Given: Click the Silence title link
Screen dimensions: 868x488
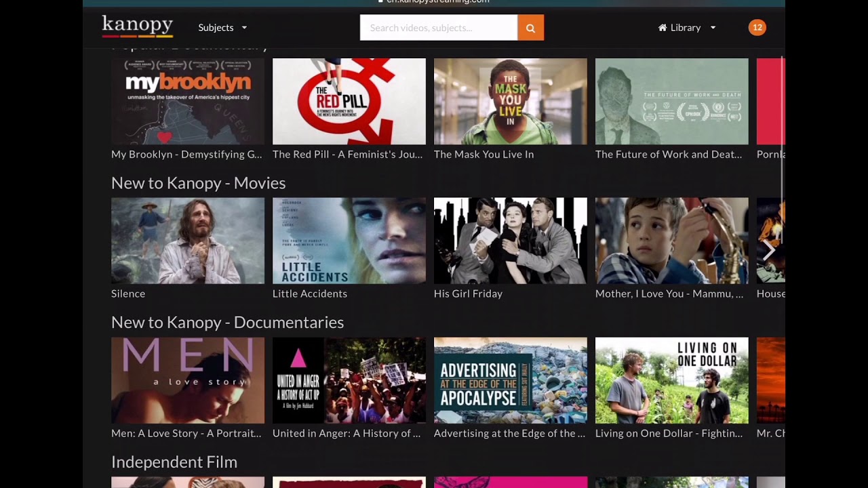Looking at the screenshot, I should click(x=128, y=293).
